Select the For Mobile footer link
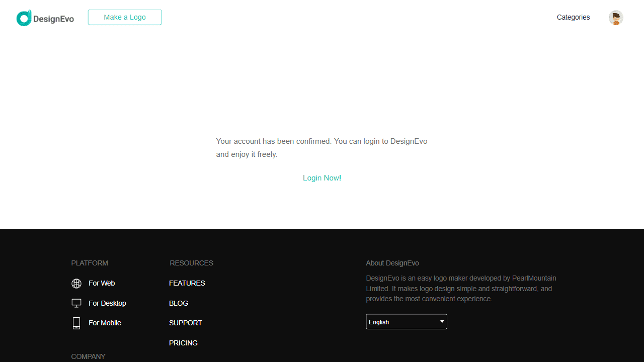Screen dimensions: 644x362 [105, 323]
